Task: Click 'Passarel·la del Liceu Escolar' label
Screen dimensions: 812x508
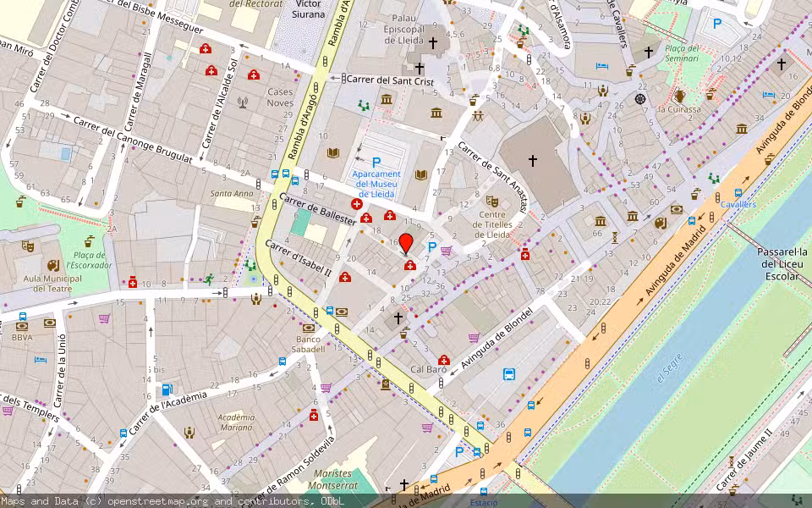Action: (x=782, y=264)
